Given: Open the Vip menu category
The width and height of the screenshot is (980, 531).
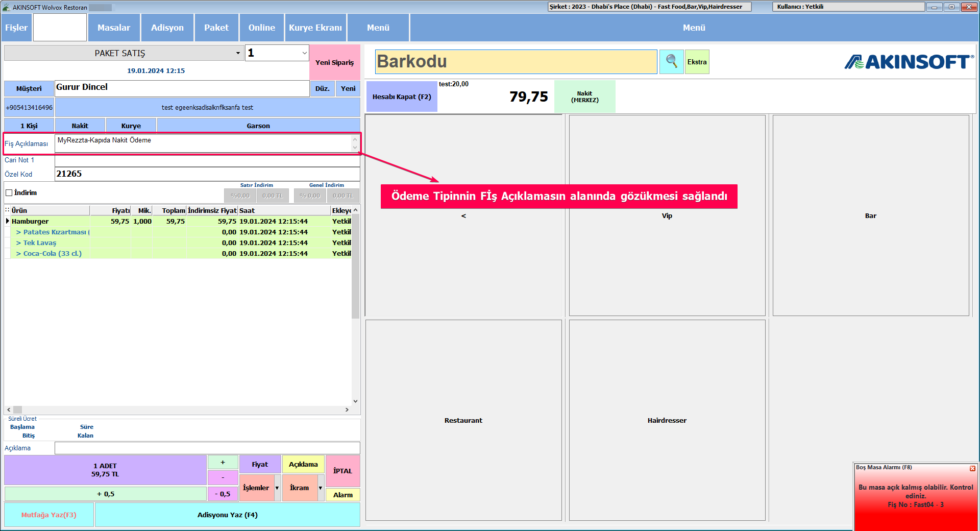Looking at the screenshot, I should pyautogui.click(x=667, y=215).
